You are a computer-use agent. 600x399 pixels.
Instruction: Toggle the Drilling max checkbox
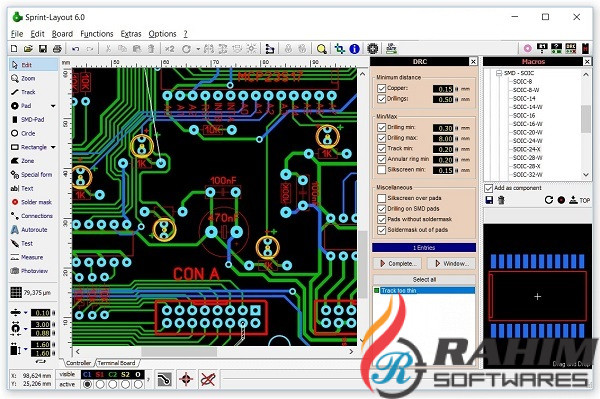pyautogui.click(x=381, y=138)
